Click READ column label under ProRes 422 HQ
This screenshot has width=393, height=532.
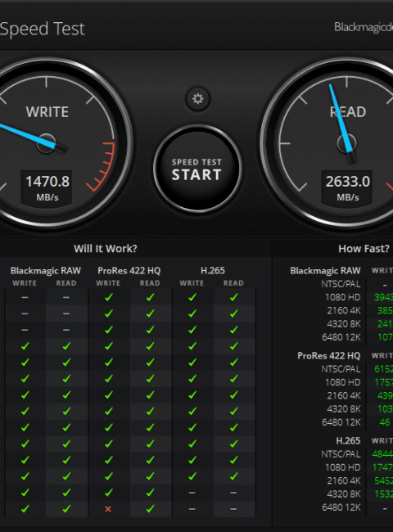click(x=150, y=283)
